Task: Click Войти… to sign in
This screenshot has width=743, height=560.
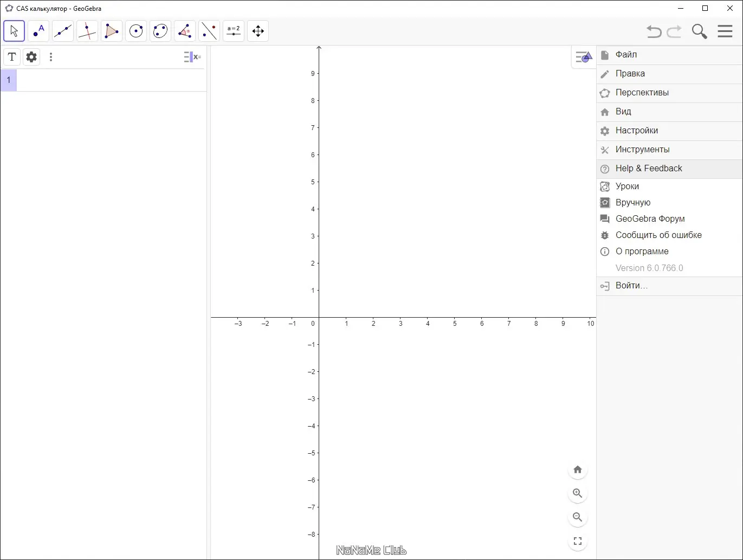Action: pyautogui.click(x=670, y=286)
